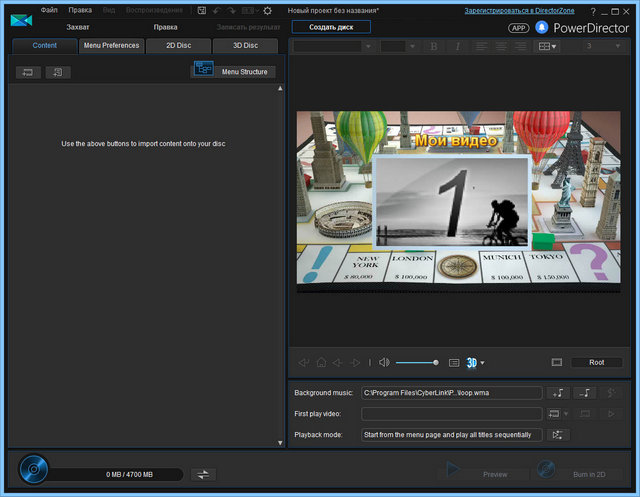This screenshot has height=497, width=640.
Task: Expand the 3D mode dropdown arrow
Action: [482, 363]
